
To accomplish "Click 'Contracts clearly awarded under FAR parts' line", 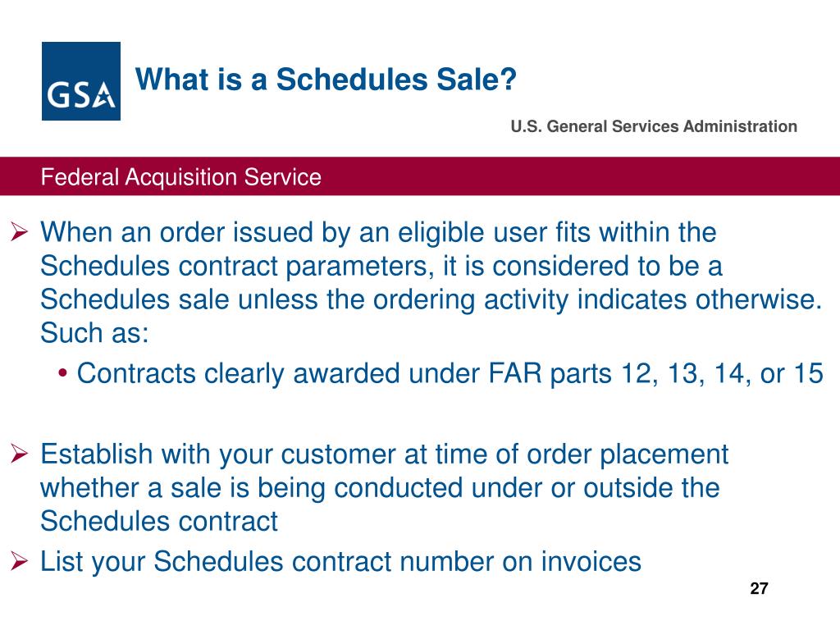I will coord(450,373).
